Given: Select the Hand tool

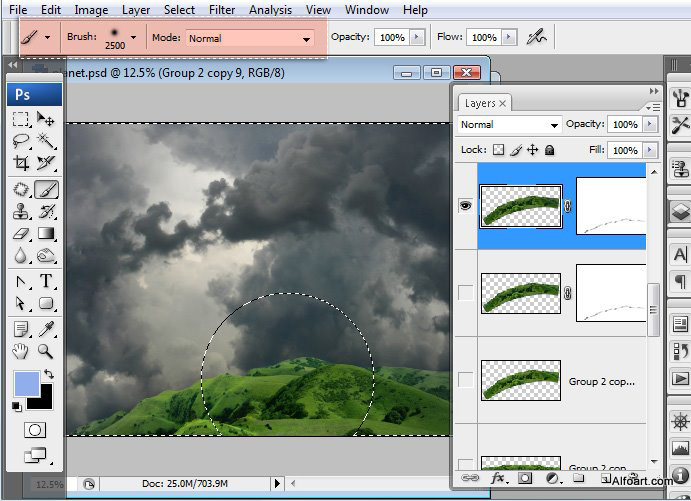Looking at the screenshot, I should pyautogui.click(x=20, y=350).
